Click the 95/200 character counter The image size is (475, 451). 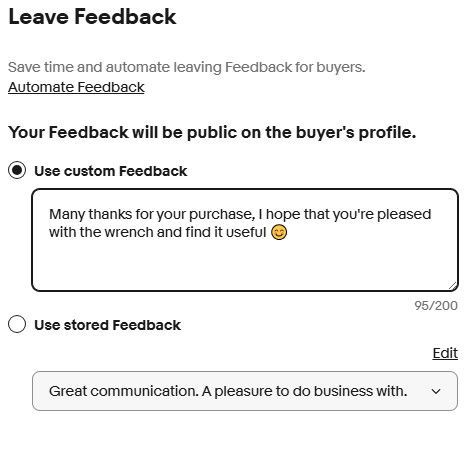[436, 306]
